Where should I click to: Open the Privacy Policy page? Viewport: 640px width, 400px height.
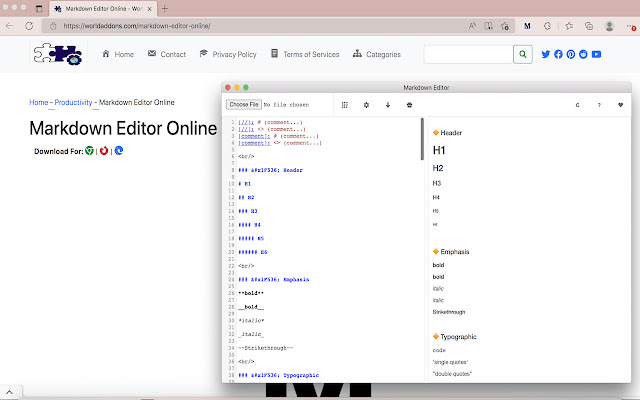coord(228,54)
